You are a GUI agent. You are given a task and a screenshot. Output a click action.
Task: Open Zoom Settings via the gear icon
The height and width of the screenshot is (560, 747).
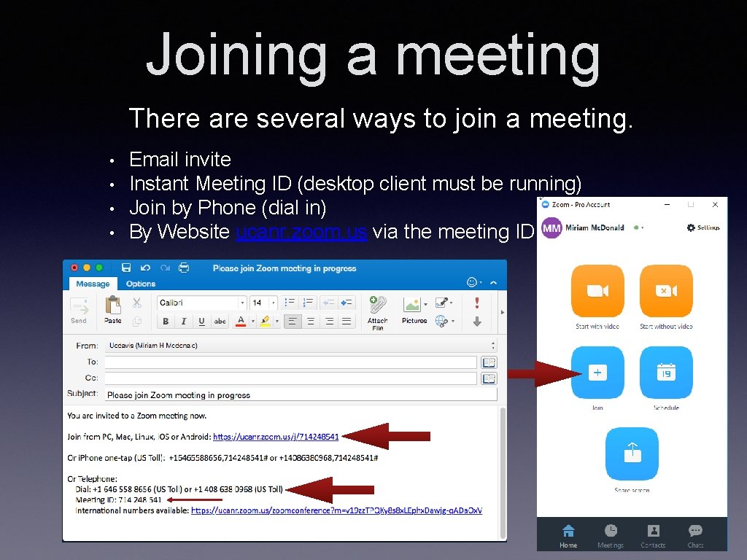coord(692,227)
